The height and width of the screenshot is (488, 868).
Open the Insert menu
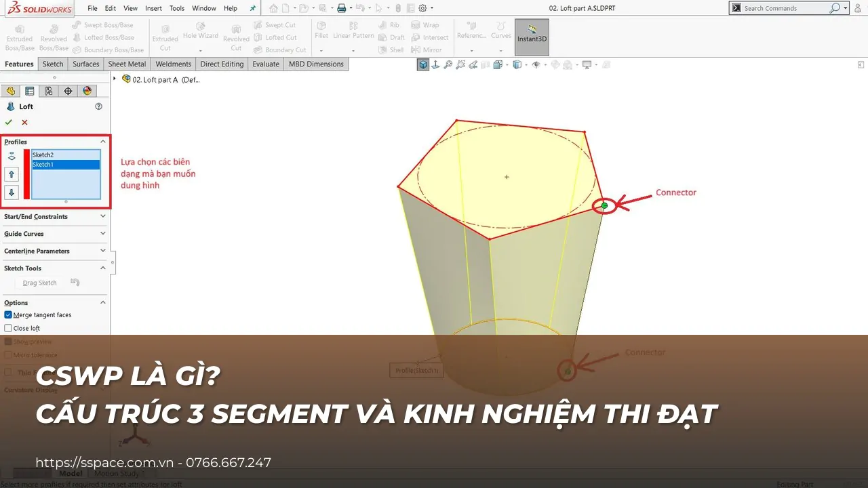pyautogui.click(x=153, y=8)
